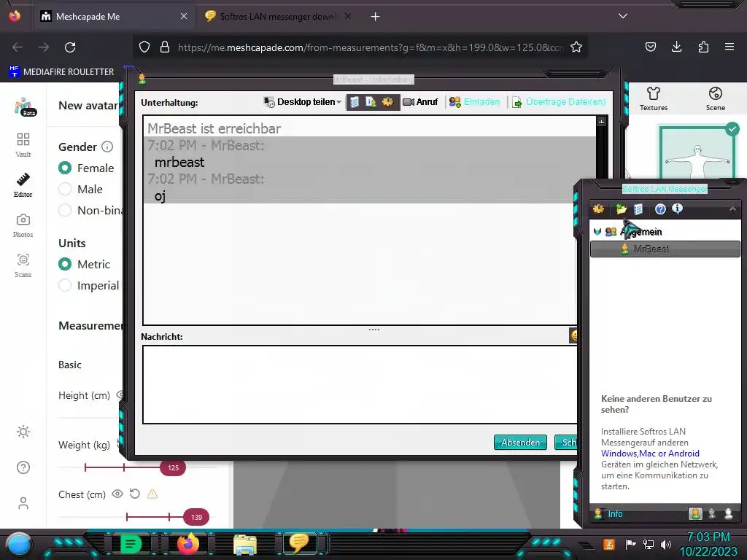
Task: List all tabs with the dropdown chevron
Action: pyautogui.click(x=623, y=16)
